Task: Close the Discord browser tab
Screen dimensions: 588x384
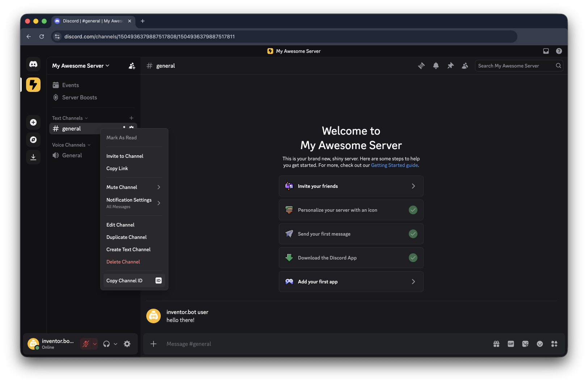Action: point(130,21)
